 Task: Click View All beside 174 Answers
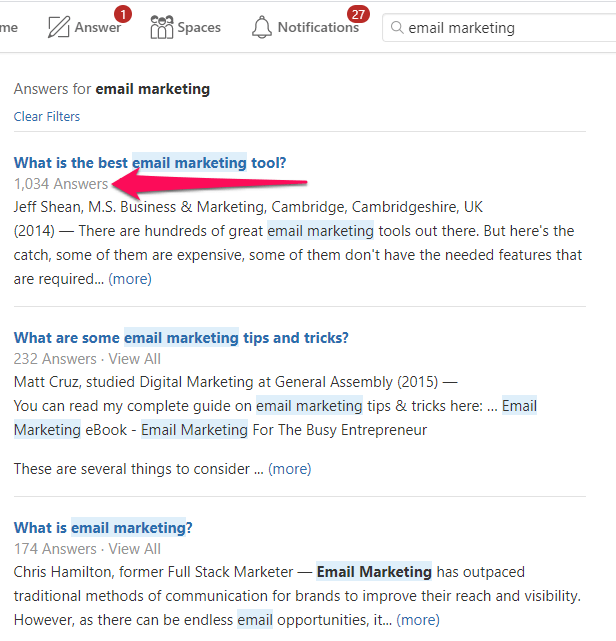(134, 549)
